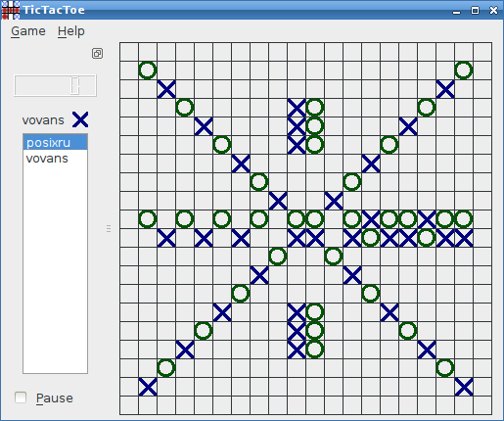Click the O in the board's top-right corner
Image resolution: width=504 pixels, height=421 pixels.
pos(464,70)
